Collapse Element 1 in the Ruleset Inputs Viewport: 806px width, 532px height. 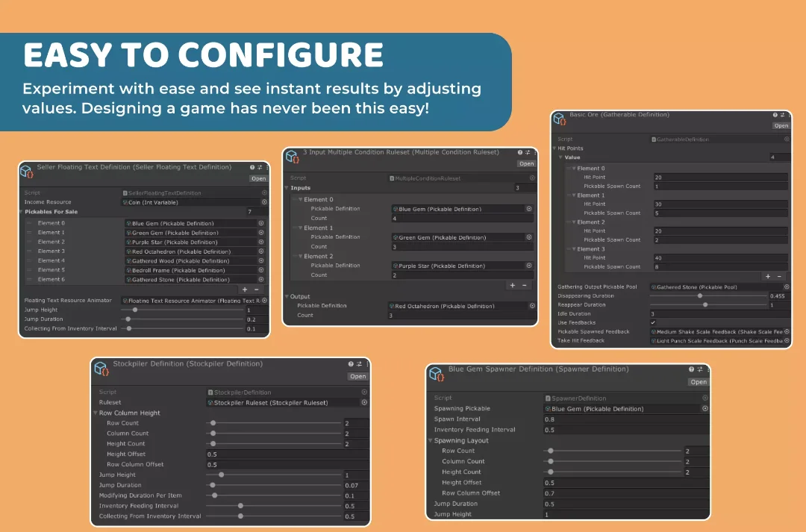coord(300,228)
